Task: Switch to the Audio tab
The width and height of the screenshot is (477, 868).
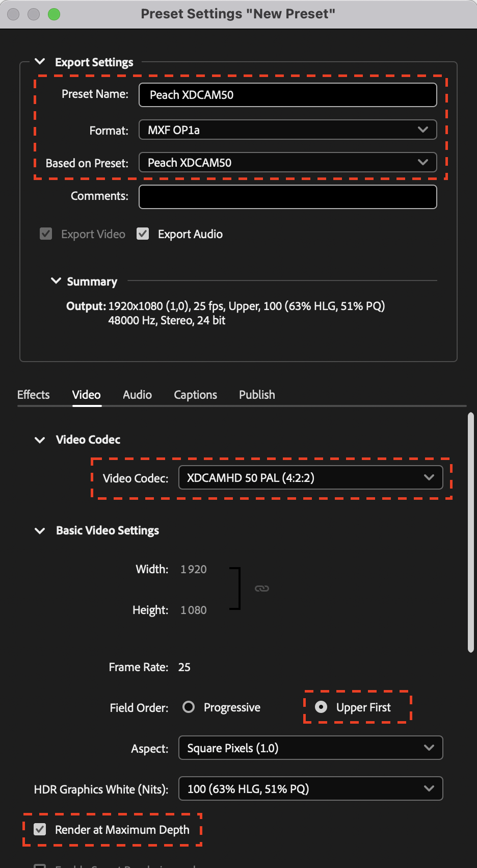Action: [138, 395]
